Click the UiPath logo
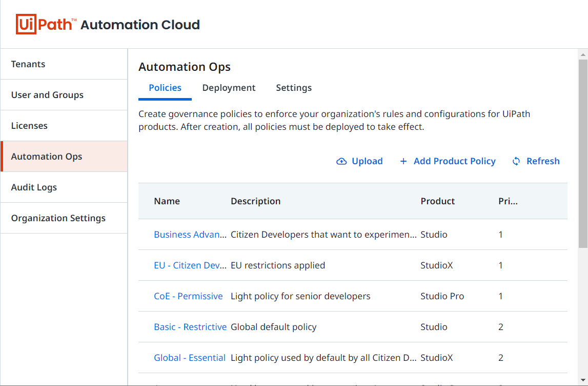 coord(46,25)
